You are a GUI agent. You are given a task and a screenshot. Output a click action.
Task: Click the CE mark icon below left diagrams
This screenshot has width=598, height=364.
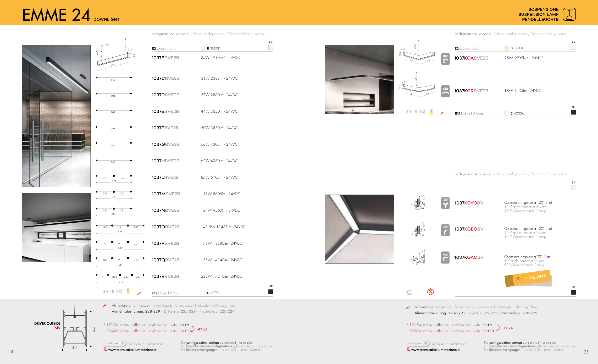tap(106, 292)
